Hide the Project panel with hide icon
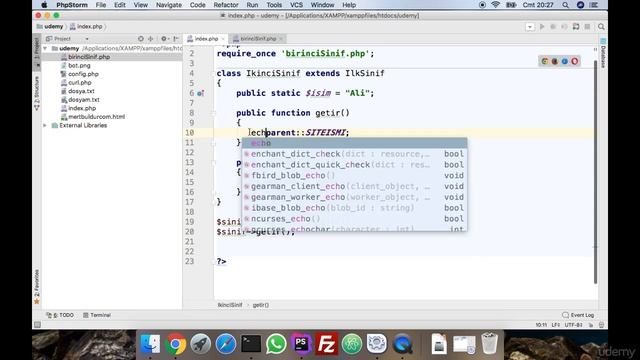Image resolution: width=640 pixels, height=360 pixels. (176, 39)
